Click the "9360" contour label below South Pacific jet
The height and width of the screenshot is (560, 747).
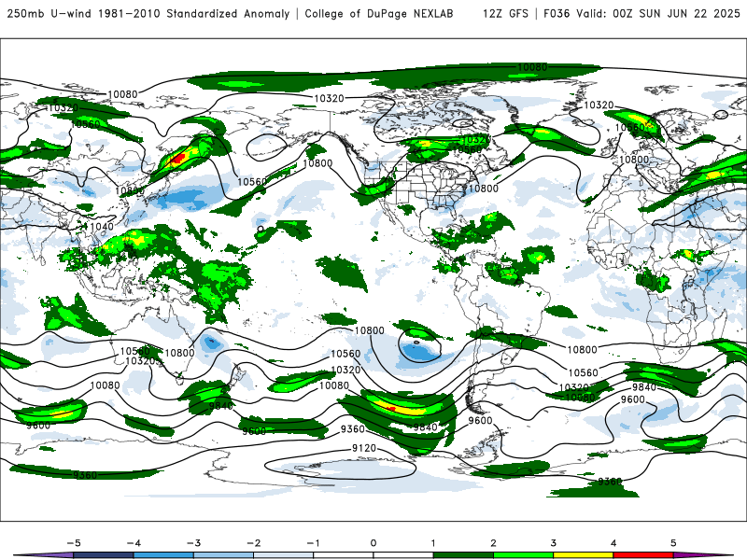353,429
